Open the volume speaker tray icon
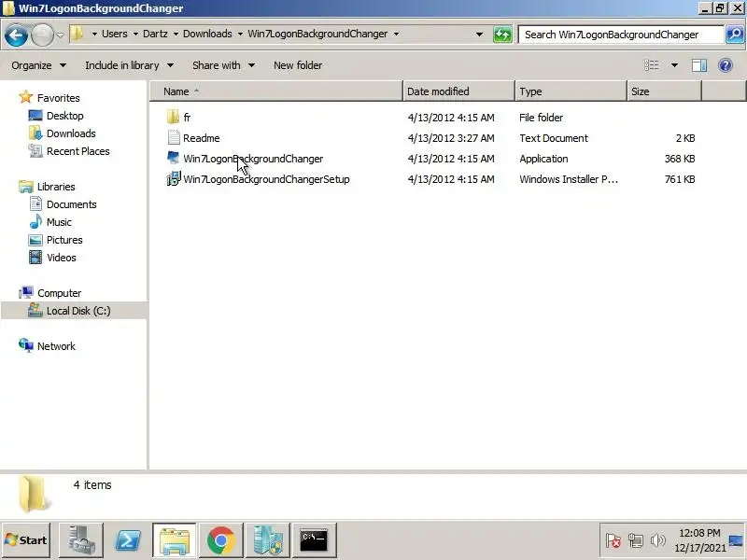Screen dimensions: 747x560 pyautogui.click(x=658, y=540)
